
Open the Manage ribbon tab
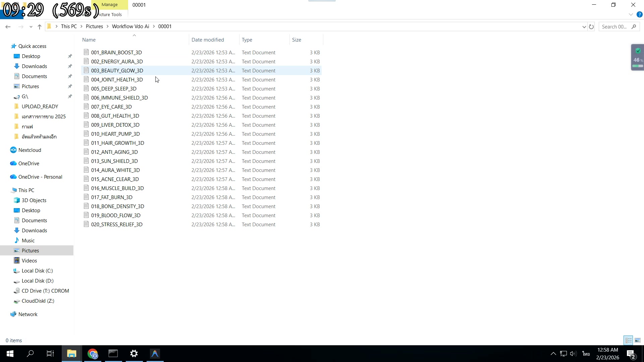pos(110,5)
